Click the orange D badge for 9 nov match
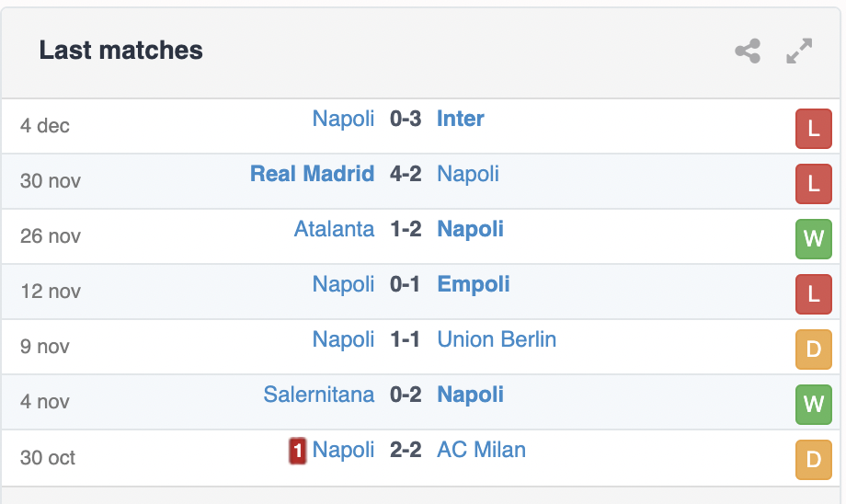 click(814, 349)
